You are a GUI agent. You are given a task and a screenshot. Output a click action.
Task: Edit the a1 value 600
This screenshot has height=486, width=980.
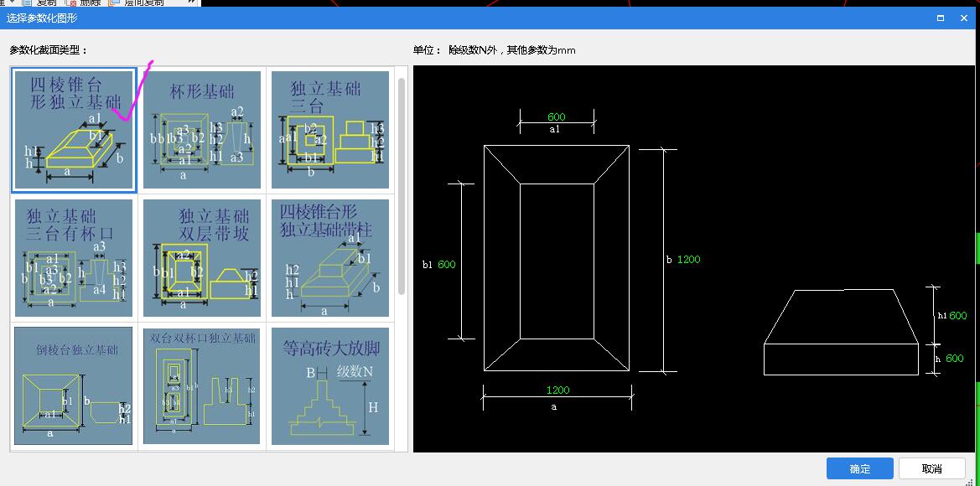point(557,116)
